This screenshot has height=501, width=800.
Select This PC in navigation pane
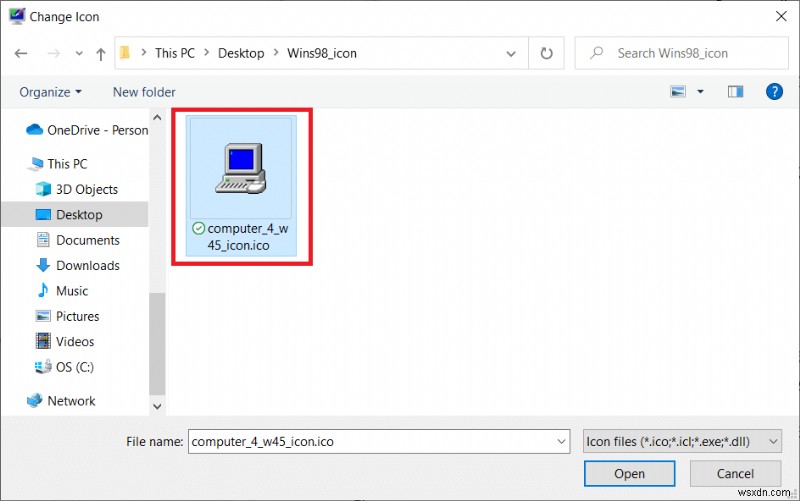coord(67,164)
